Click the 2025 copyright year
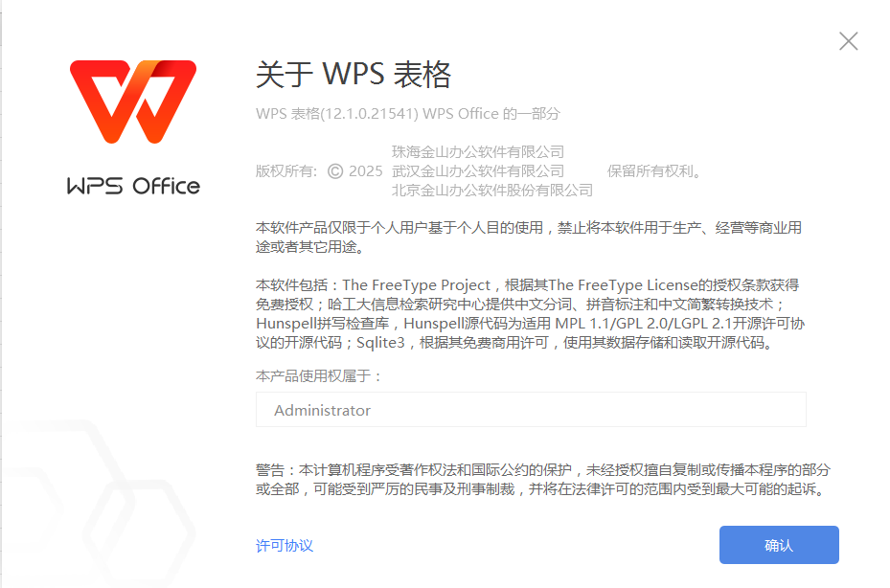Screen dimensions: 890x588 [x=366, y=170]
